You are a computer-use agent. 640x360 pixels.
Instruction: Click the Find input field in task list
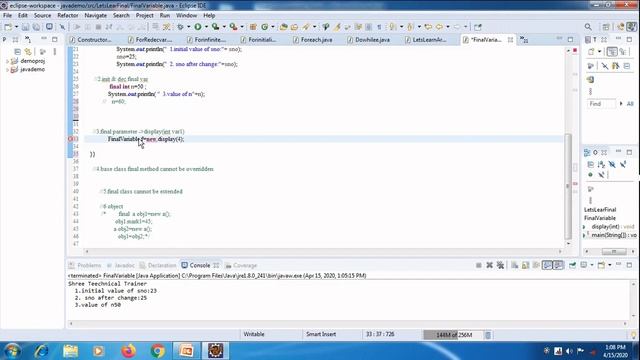tap(601, 104)
